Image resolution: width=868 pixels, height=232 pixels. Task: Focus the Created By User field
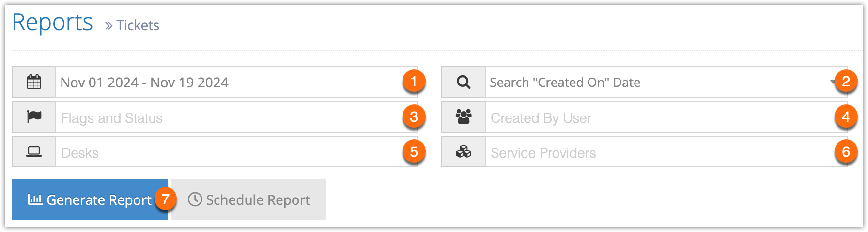(666, 117)
